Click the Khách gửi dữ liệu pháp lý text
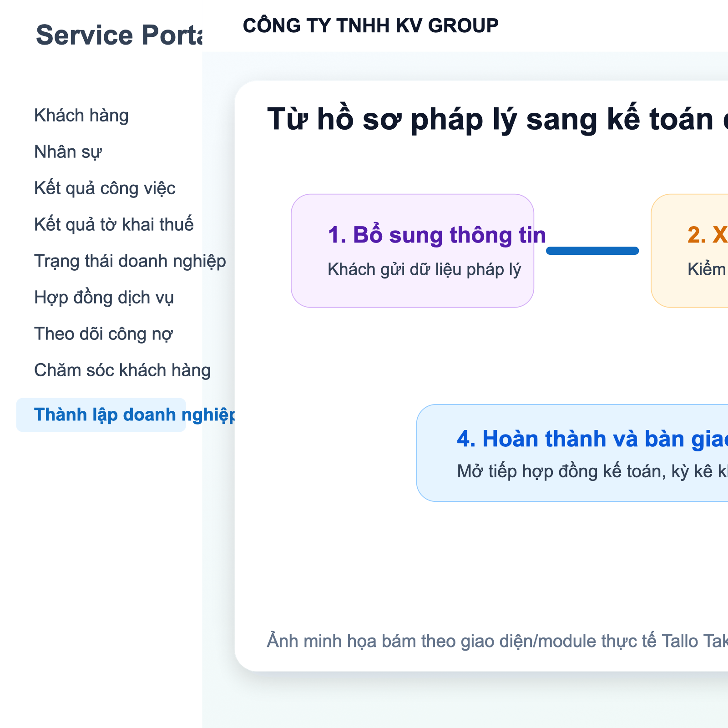 click(x=424, y=269)
